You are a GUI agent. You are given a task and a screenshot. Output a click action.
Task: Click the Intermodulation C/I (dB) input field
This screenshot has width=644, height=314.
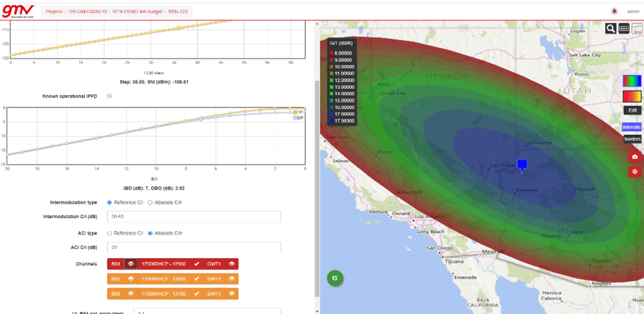coord(194,217)
